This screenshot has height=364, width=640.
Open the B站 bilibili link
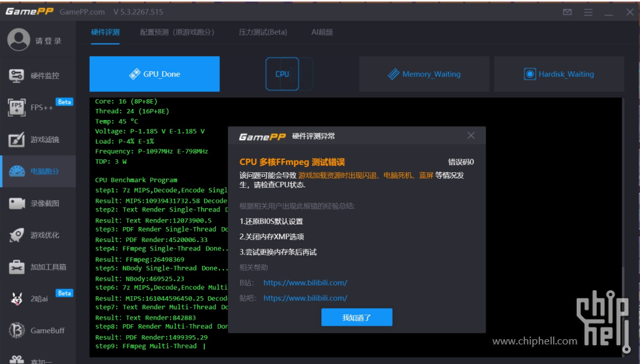tap(306, 282)
